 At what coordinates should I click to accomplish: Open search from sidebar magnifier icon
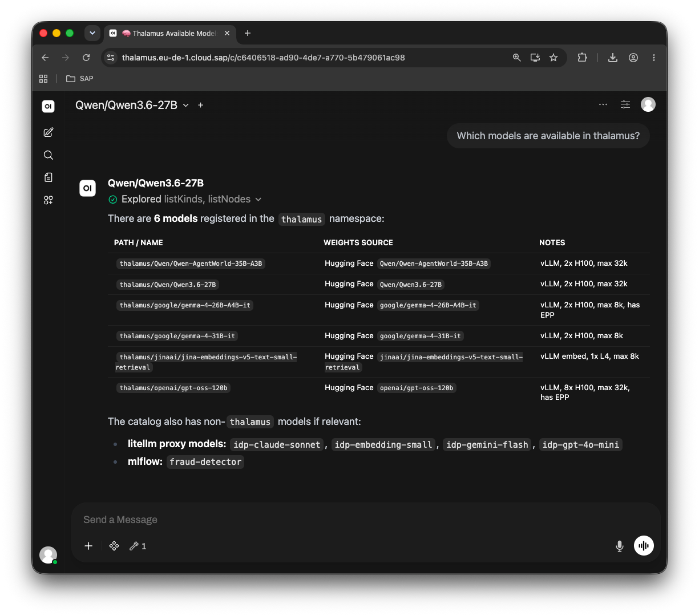pos(49,155)
